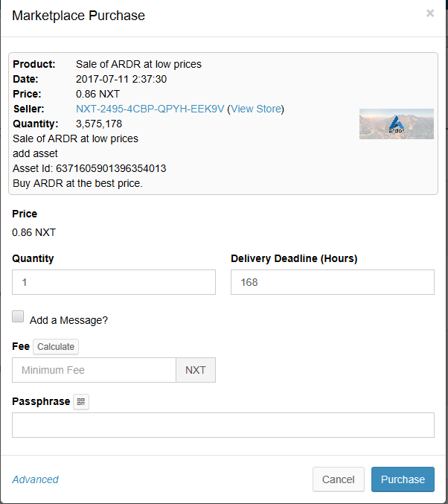Viewport: 448px width, 504px height.
Task: Click the NXT currency addon beside fee
Action: (196, 370)
